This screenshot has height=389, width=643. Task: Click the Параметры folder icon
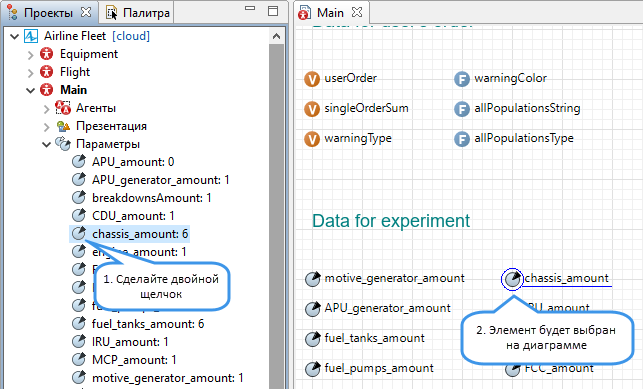point(63,143)
